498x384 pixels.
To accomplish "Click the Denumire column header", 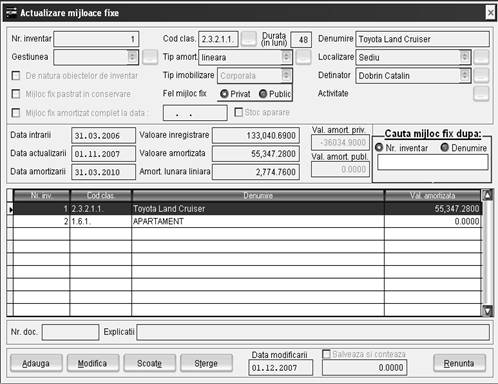I will coord(258,195).
